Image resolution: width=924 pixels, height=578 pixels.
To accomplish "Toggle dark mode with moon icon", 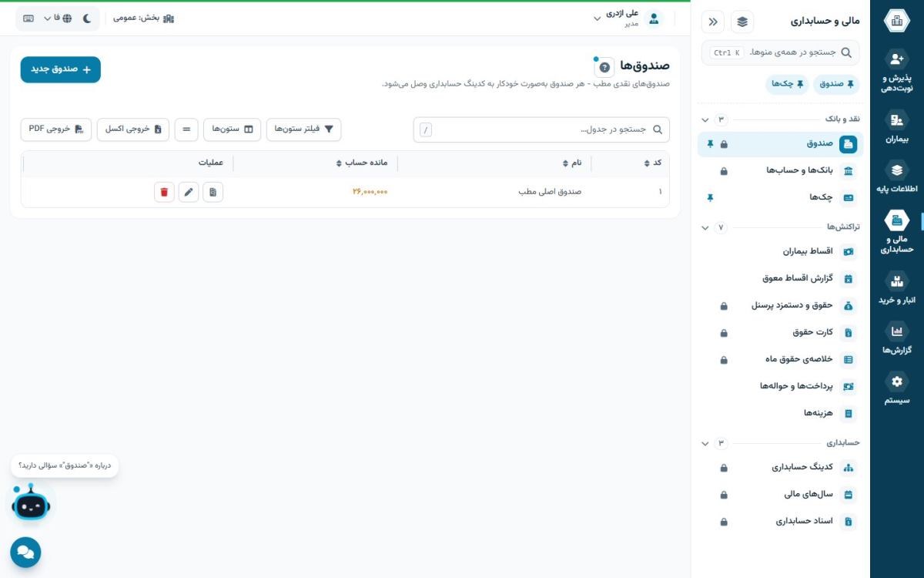I will (x=86, y=18).
